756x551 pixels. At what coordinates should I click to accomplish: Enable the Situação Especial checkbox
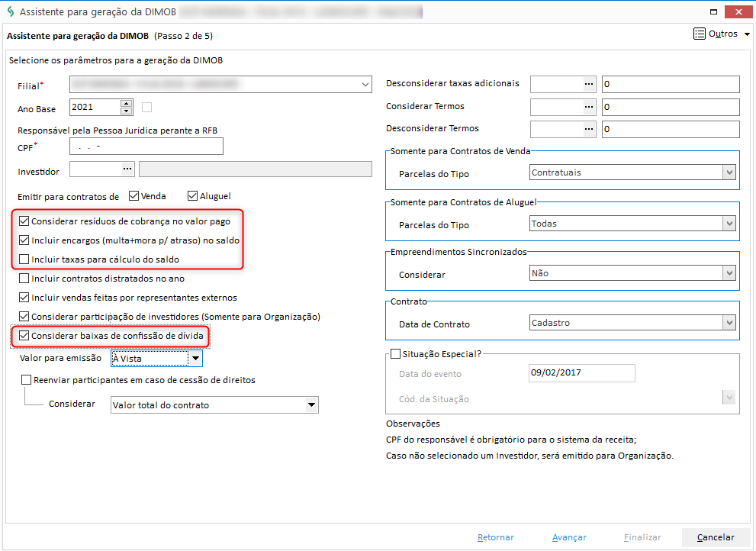pyautogui.click(x=395, y=353)
